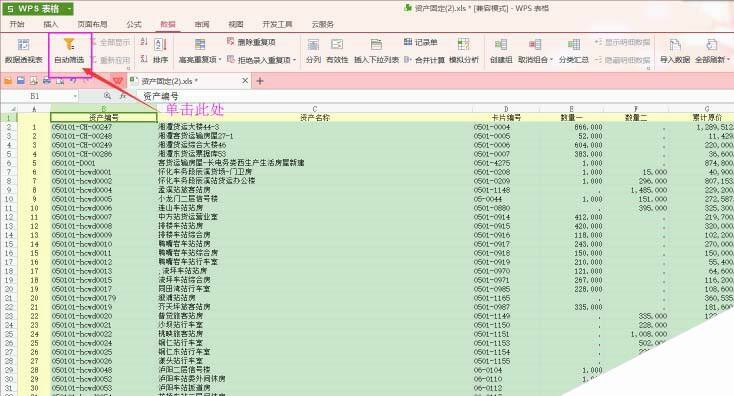Click the formula bar containing 资产编号
The height and width of the screenshot is (396, 734).
[x=435, y=96]
